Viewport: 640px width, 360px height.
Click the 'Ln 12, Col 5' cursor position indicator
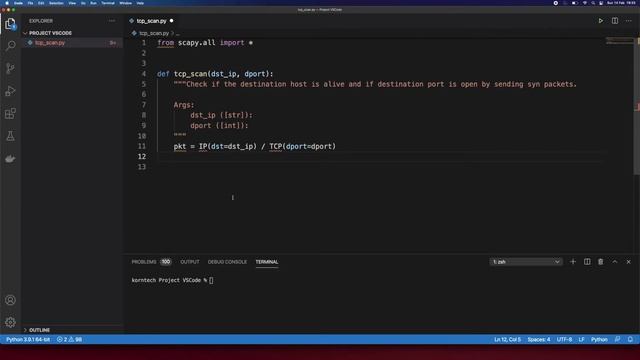(507, 340)
